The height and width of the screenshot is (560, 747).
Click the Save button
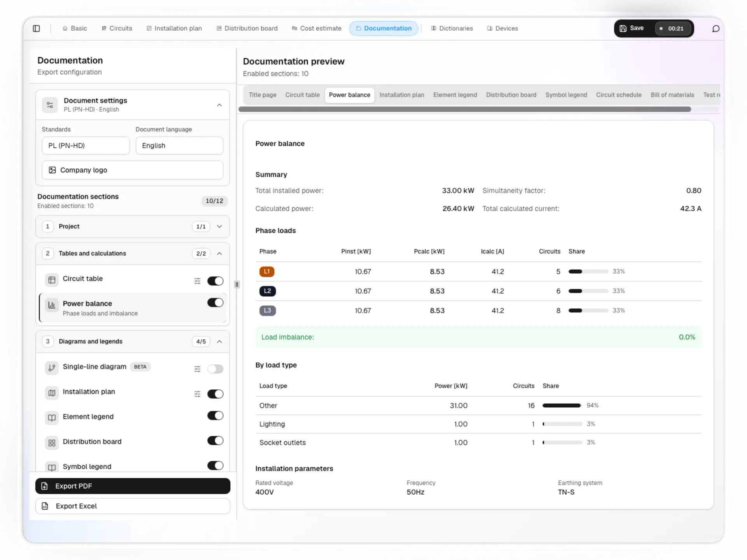pos(632,28)
